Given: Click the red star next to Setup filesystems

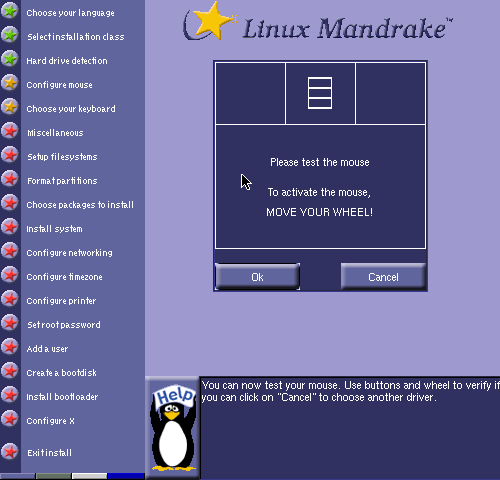Looking at the screenshot, I should (10, 155).
